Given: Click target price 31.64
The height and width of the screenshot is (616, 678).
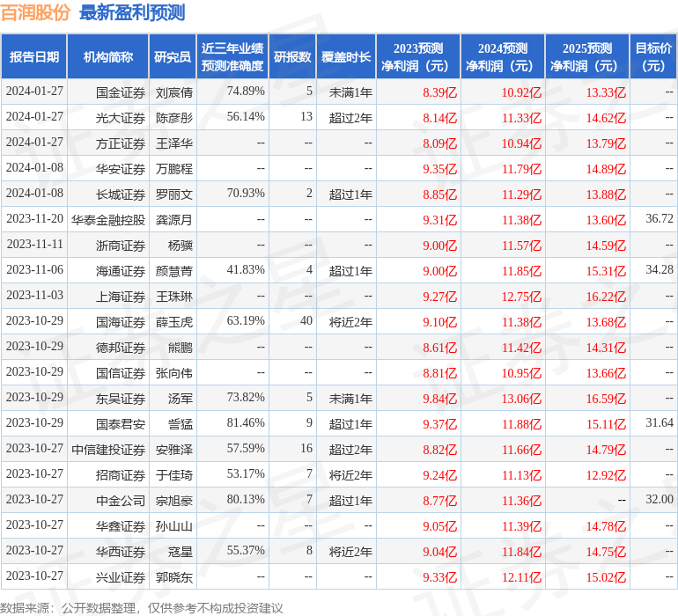Looking at the screenshot, I should [660, 422].
